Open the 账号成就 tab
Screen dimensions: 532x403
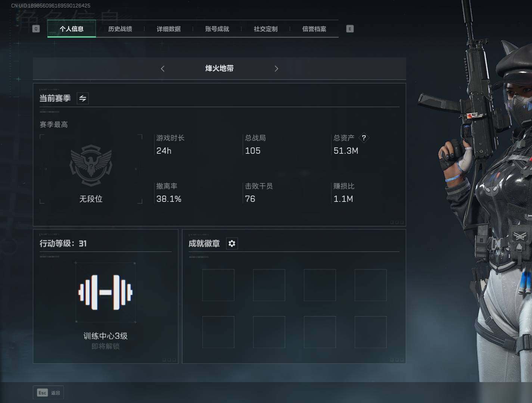[217, 29]
